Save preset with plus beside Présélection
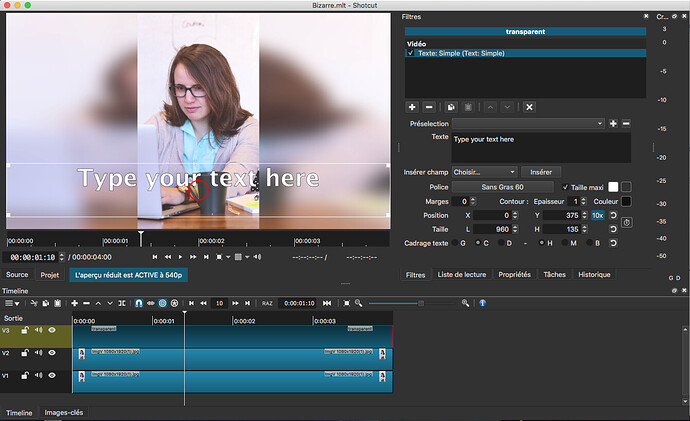The image size is (690, 421). point(613,124)
